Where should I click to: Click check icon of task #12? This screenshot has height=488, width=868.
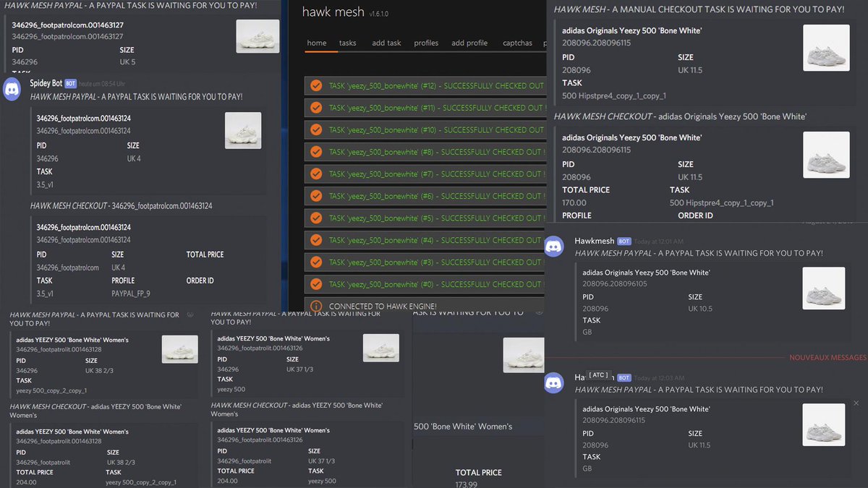tap(316, 85)
